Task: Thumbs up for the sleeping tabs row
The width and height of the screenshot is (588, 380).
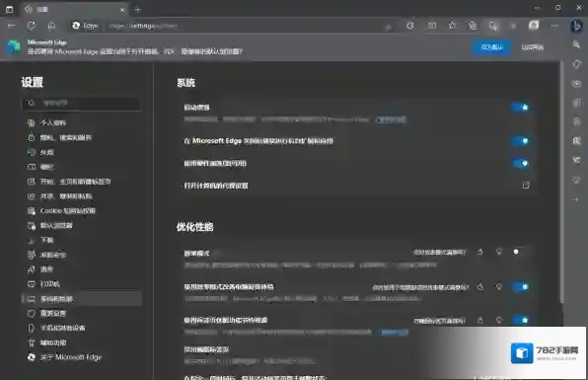Action: [x=480, y=321]
